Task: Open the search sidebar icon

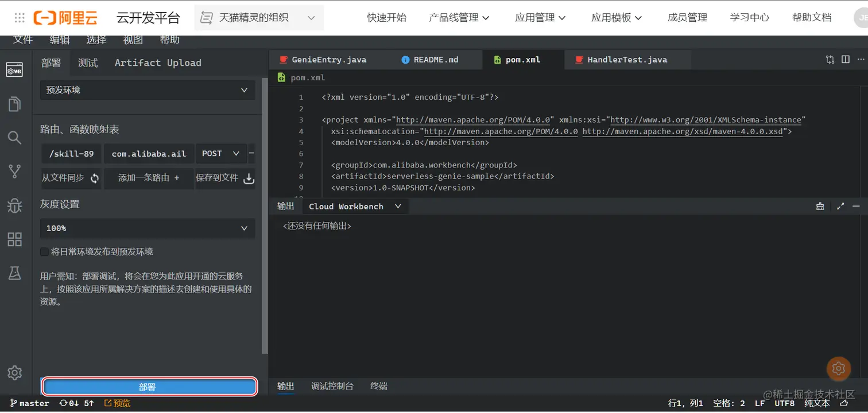Action: pos(14,137)
